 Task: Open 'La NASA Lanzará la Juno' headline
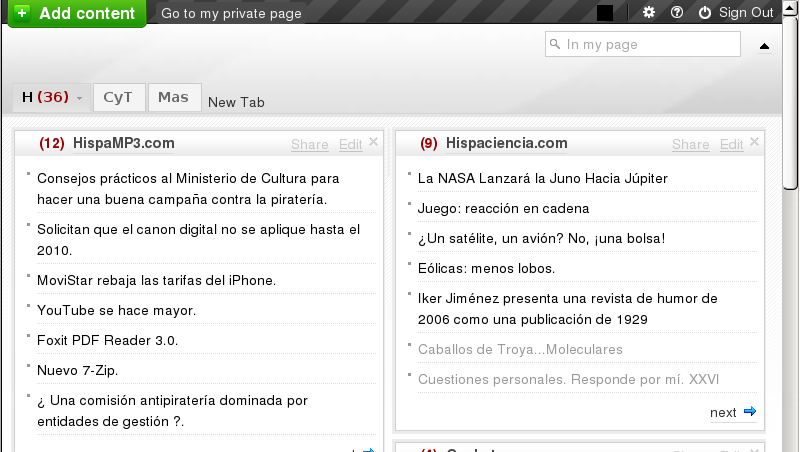542,179
